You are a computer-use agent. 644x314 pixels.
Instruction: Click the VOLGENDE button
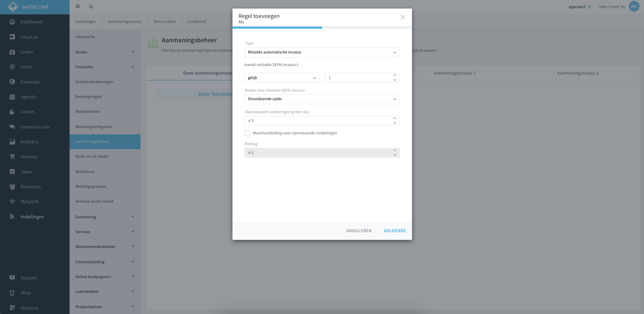[x=394, y=231]
